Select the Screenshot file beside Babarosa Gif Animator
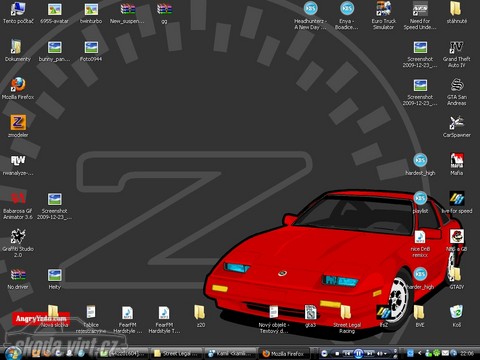 click(x=54, y=206)
